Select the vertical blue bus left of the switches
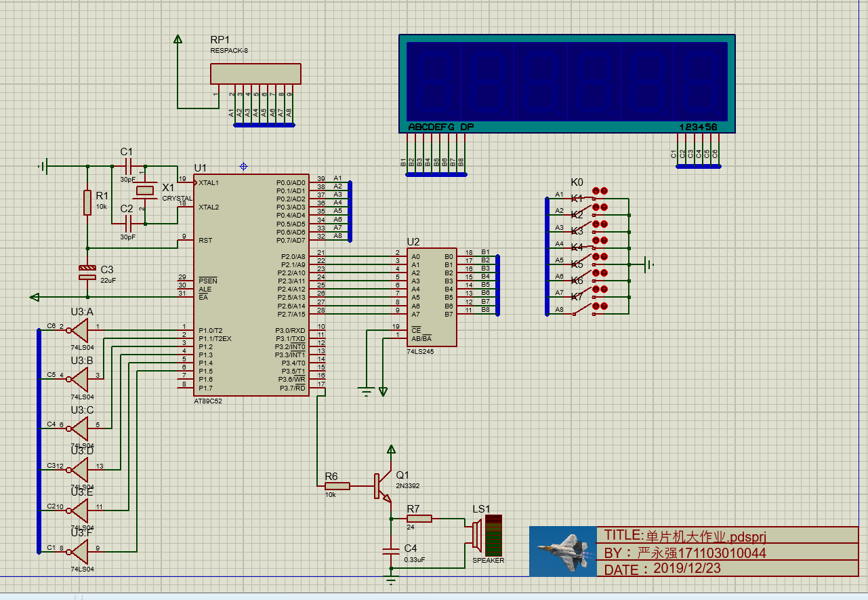The height and width of the screenshot is (600, 868). click(547, 256)
